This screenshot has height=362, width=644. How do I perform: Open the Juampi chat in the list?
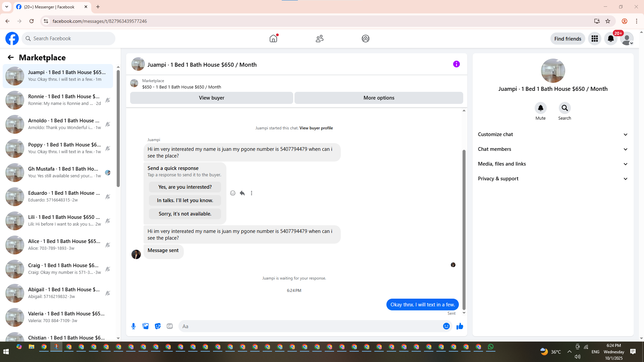point(58,76)
